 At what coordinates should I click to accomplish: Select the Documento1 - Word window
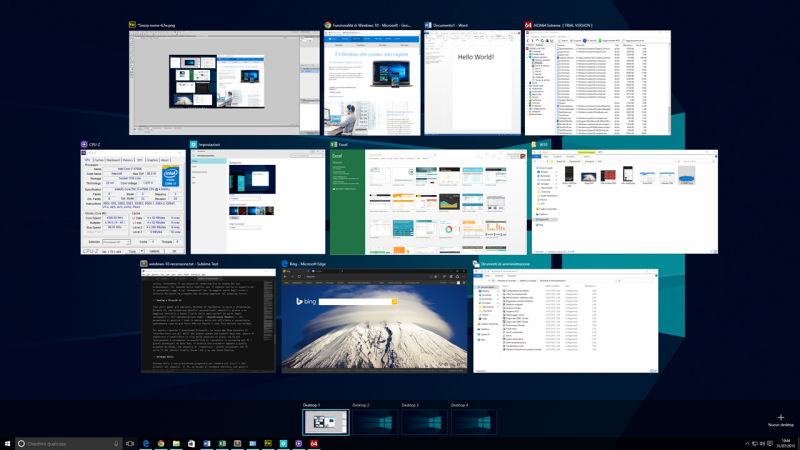pos(473,83)
